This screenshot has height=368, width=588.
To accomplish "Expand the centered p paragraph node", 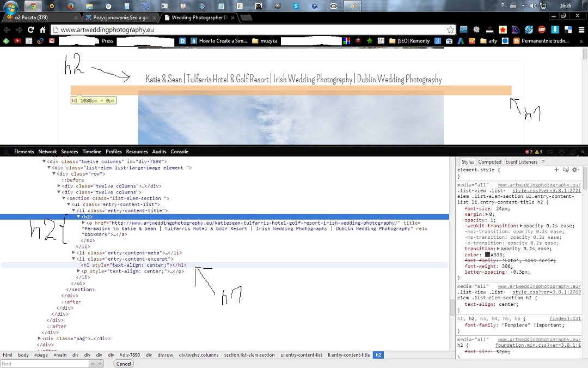I will (79, 271).
